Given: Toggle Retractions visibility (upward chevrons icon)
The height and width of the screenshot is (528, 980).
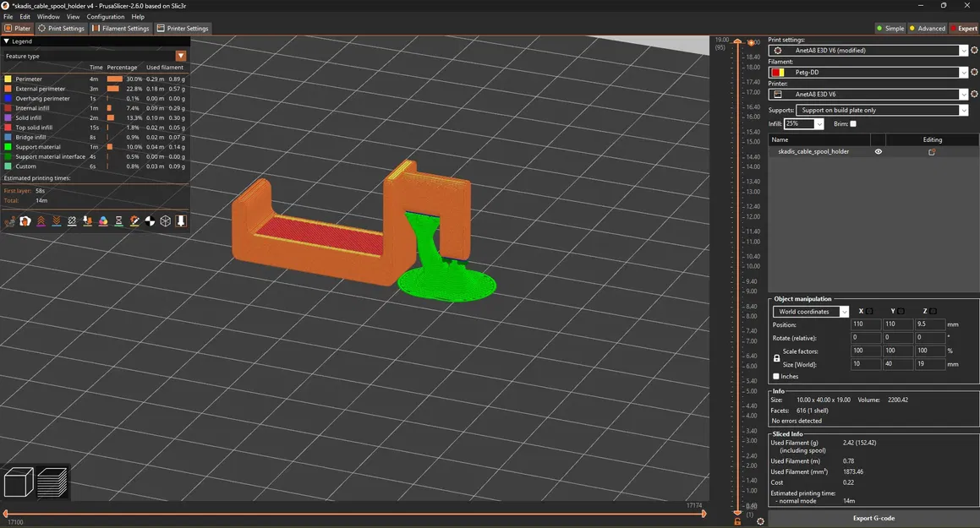Looking at the screenshot, I should pos(41,221).
